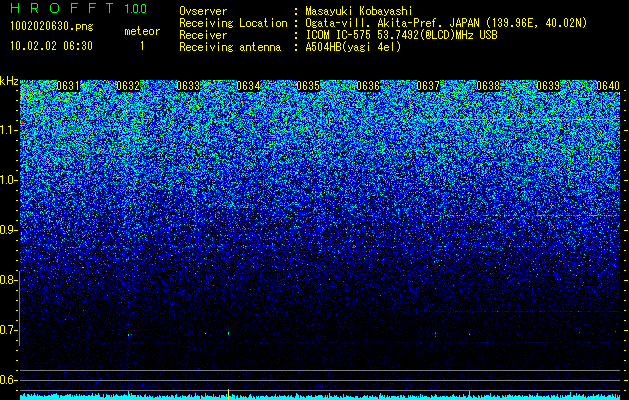The image size is (629, 400).
Task: Click the 0633 time marker label
Action: [x=188, y=86]
